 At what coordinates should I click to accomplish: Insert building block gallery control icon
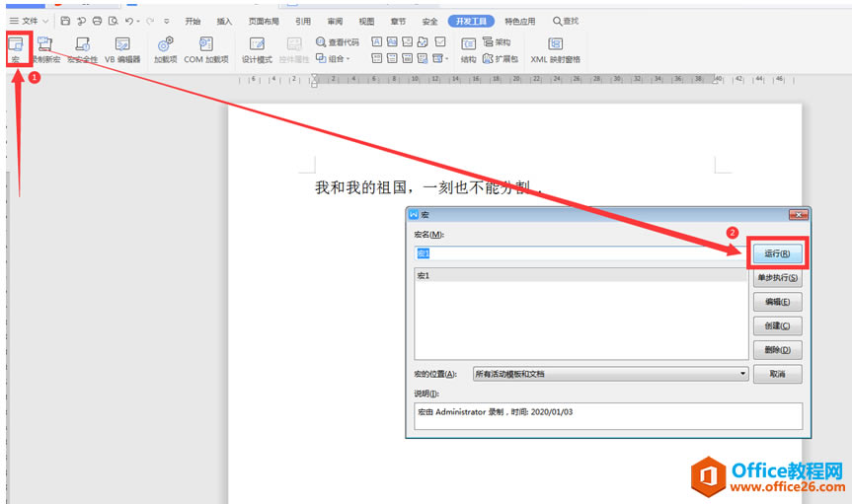[423, 41]
